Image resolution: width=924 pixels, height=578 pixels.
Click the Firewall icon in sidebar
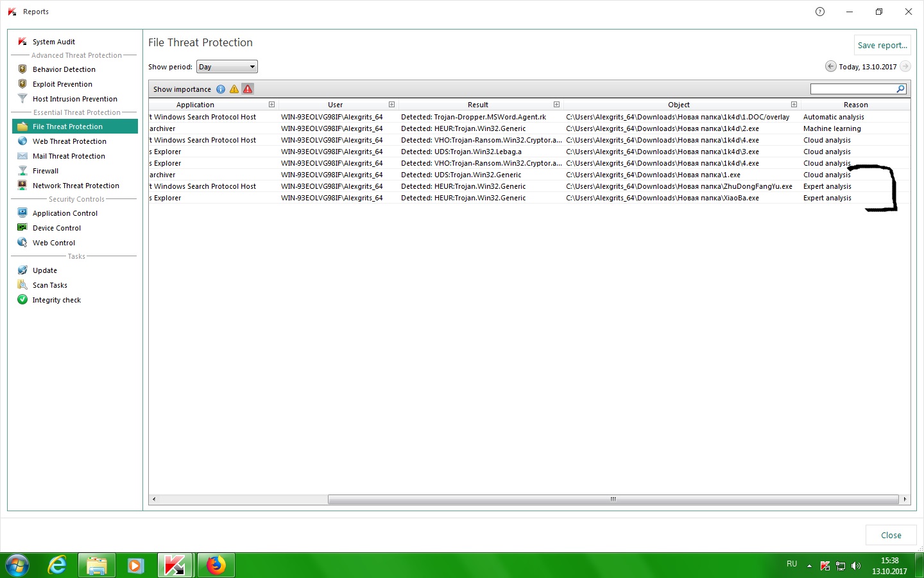click(x=22, y=171)
